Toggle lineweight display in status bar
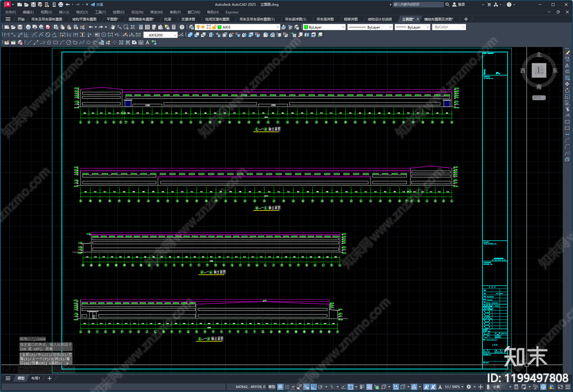The height and width of the screenshot is (392, 573). (362, 387)
